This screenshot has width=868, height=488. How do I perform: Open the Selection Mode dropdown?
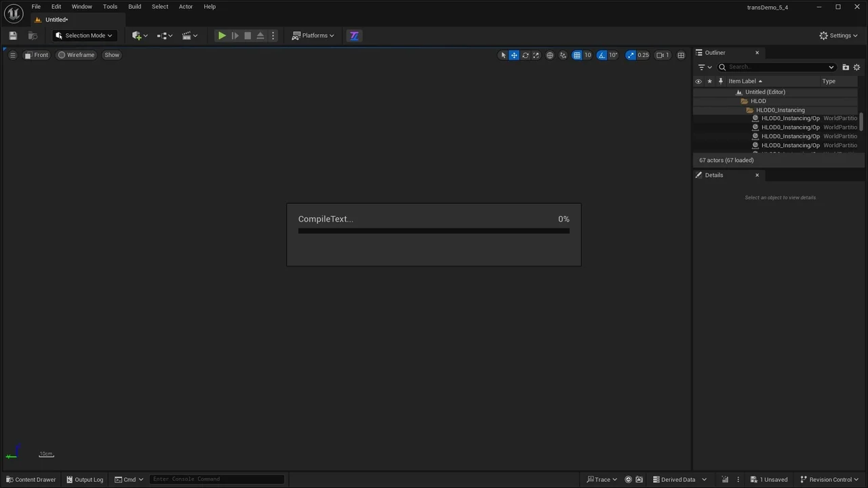84,36
